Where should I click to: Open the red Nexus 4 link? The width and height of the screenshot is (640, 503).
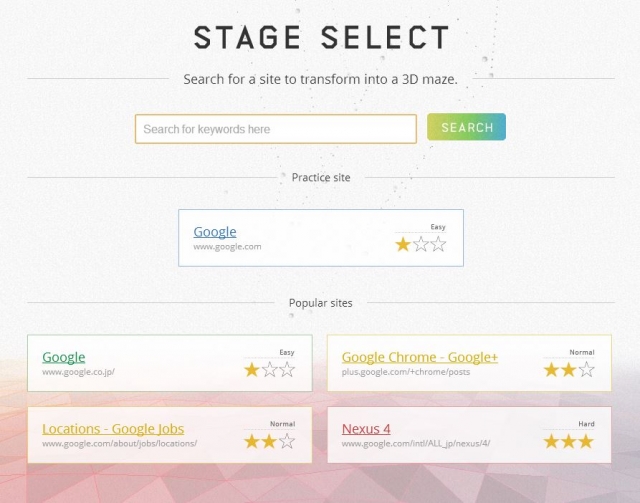point(366,429)
